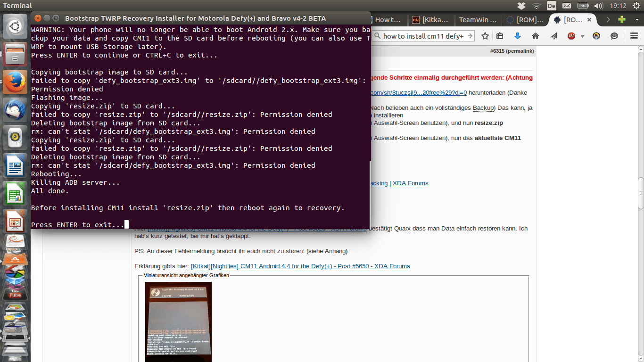Open the mail messaging indicator
The width and height of the screenshot is (644, 362).
pos(567,6)
